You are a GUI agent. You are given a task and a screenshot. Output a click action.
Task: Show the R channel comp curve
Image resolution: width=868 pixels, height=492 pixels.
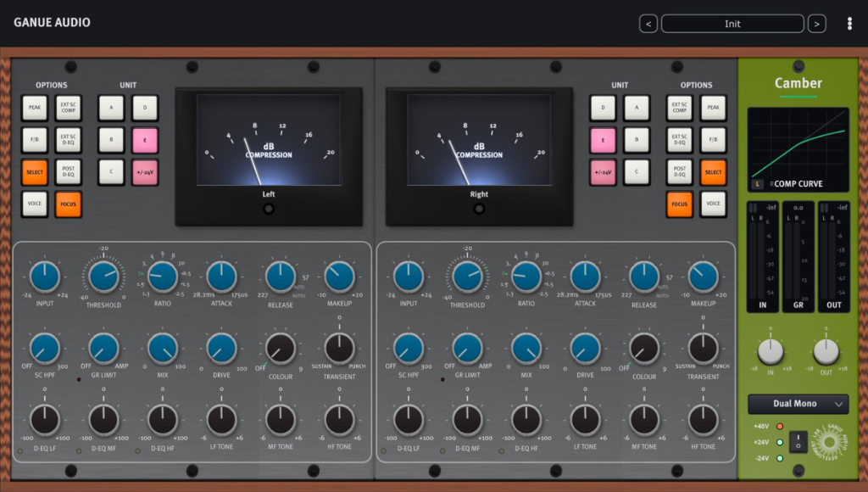coord(771,184)
